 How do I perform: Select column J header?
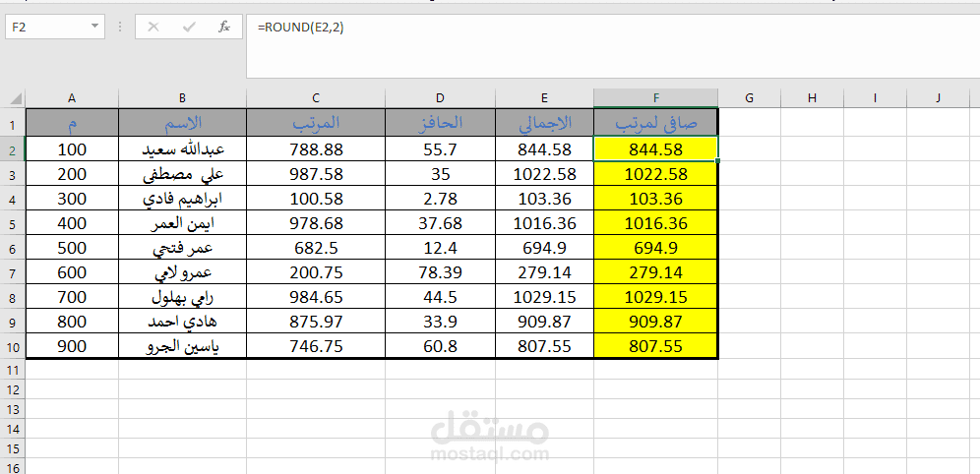coord(938,98)
